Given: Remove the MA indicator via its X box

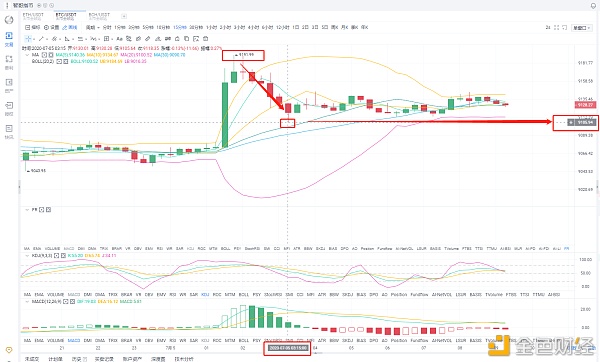Looking at the screenshot, I should pyautogui.click(x=51, y=55).
